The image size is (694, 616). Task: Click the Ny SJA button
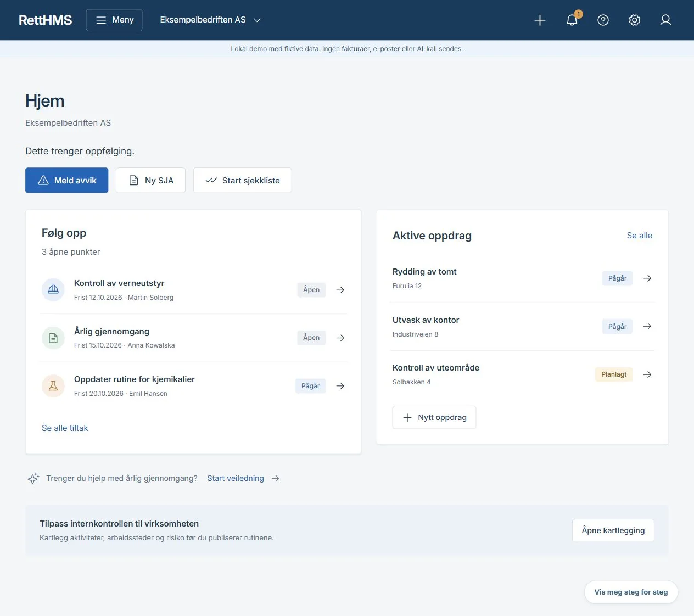coord(150,180)
